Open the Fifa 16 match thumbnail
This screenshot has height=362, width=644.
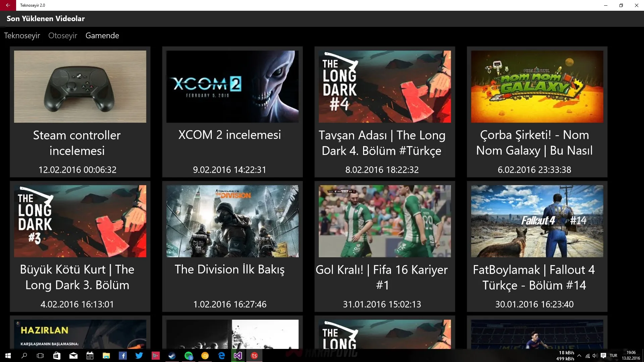click(385, 221)
